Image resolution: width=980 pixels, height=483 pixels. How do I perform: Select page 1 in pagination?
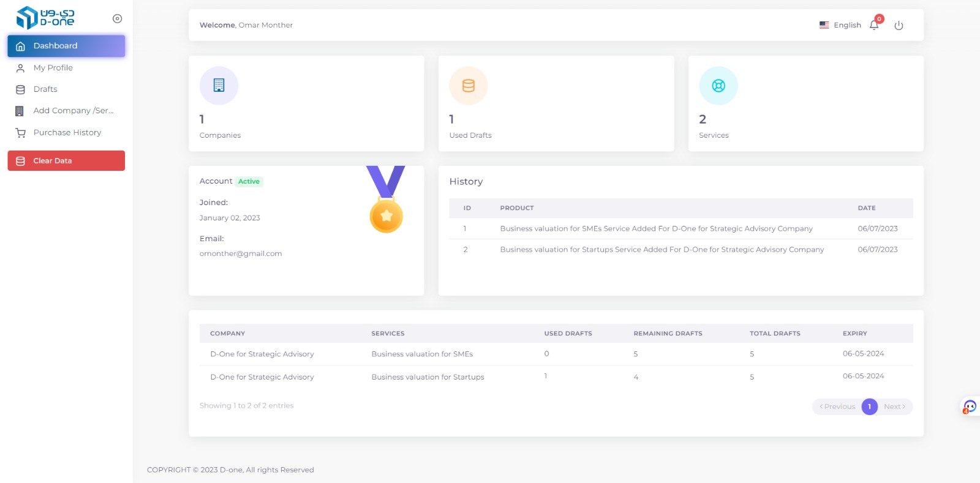coord(869,406)
